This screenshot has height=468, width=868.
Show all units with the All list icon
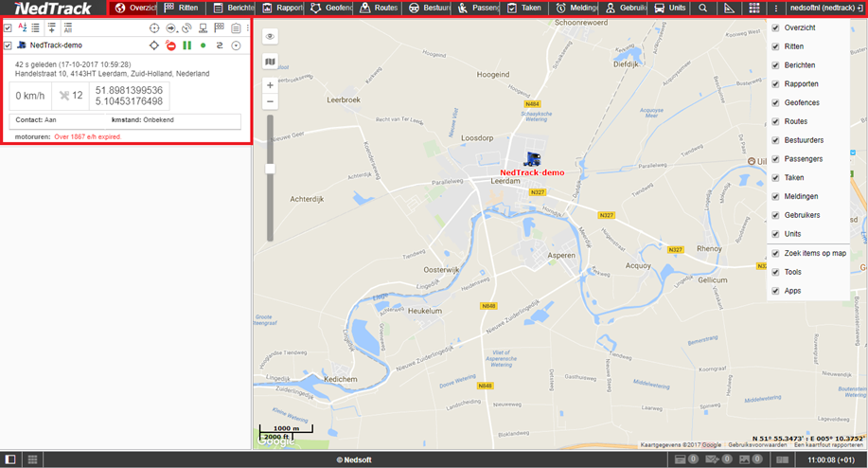[x=67, y=27]
